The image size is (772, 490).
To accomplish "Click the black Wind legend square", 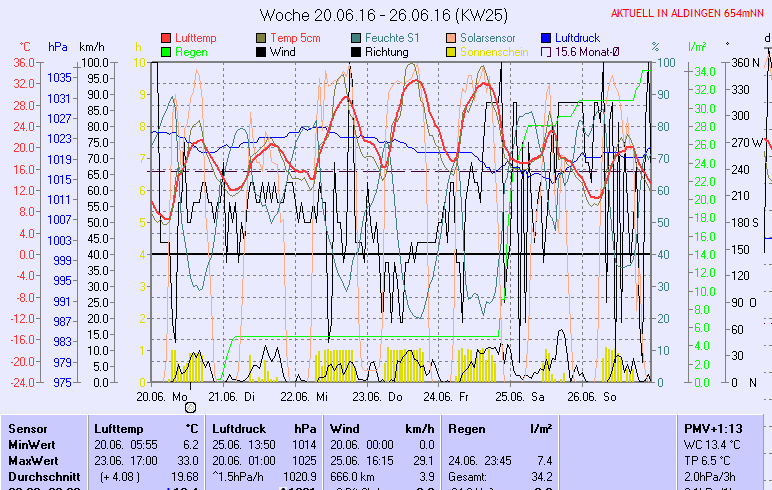I will [x=262, y=52].
